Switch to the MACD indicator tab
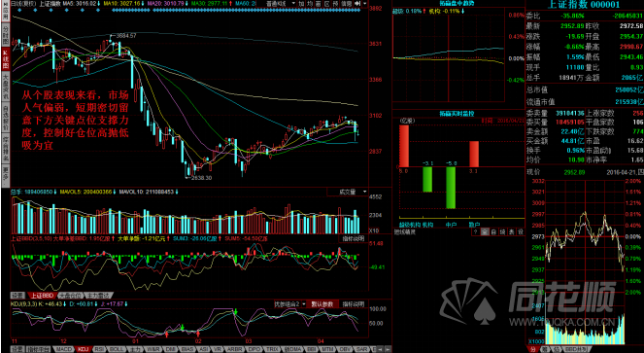The height and width of the screenshot is (353, 644). (64, 349)
